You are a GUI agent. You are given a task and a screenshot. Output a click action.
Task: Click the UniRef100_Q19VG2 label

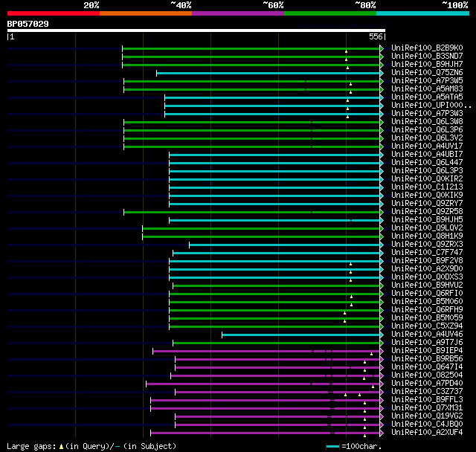[x=427, y=416]
